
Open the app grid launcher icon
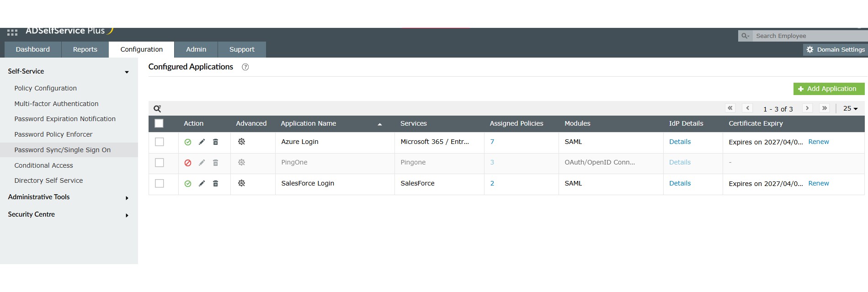pos(12,32)
